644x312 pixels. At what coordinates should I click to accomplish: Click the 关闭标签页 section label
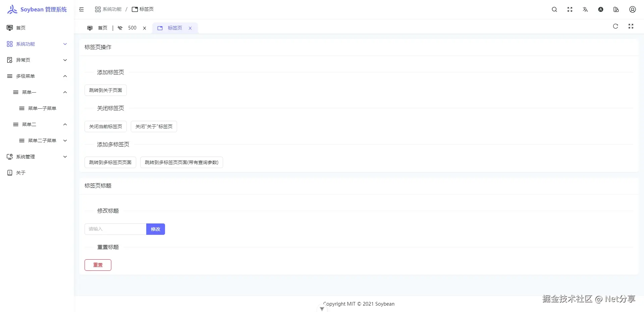coord(111,108)
